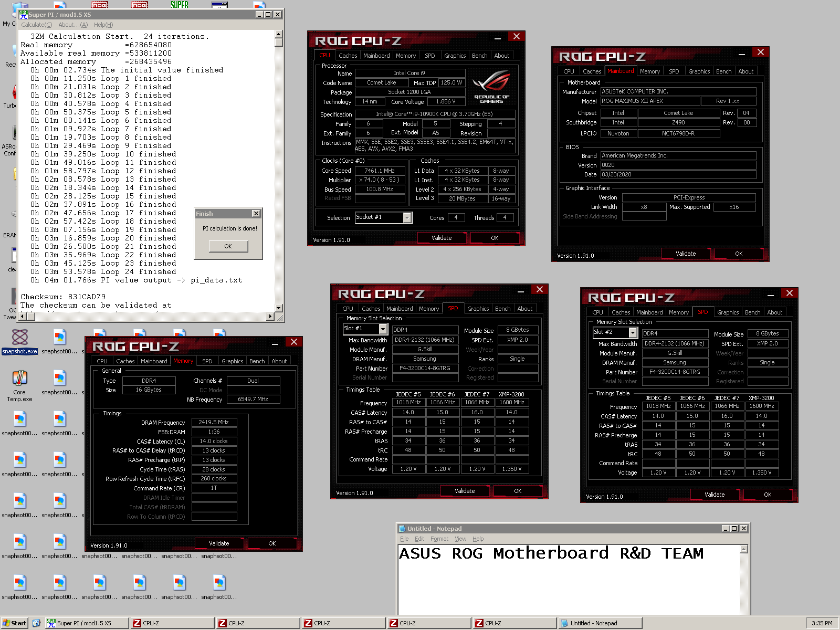Screen dimensions: 840x630
Task: Click the ROG MAXIMUS XII APEX model field
Action: [650, 101]
